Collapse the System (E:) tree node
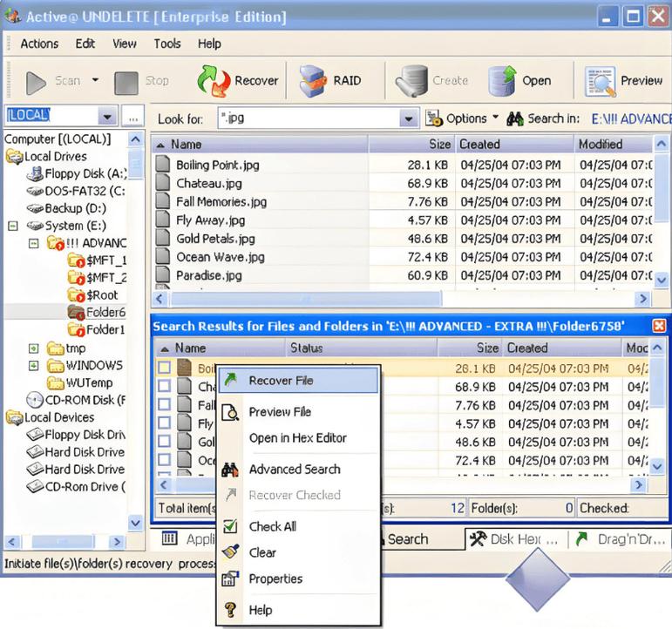 pos(13,226)
